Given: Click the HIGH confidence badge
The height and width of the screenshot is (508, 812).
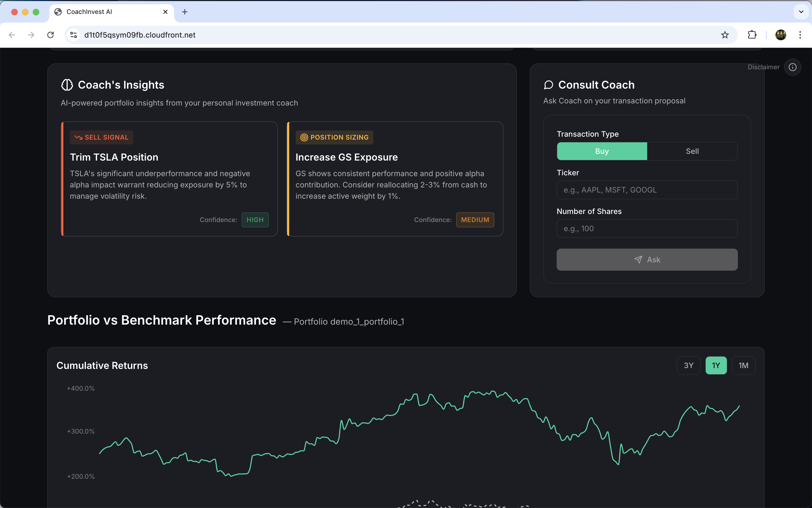Looking at the screenshot, I should coord(255,220).
